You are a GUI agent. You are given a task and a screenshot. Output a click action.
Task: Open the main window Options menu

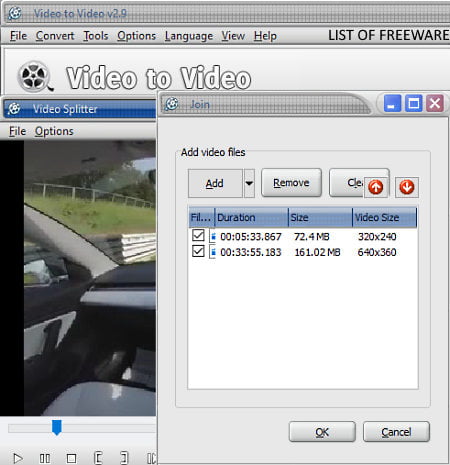(x=136, y=36)
